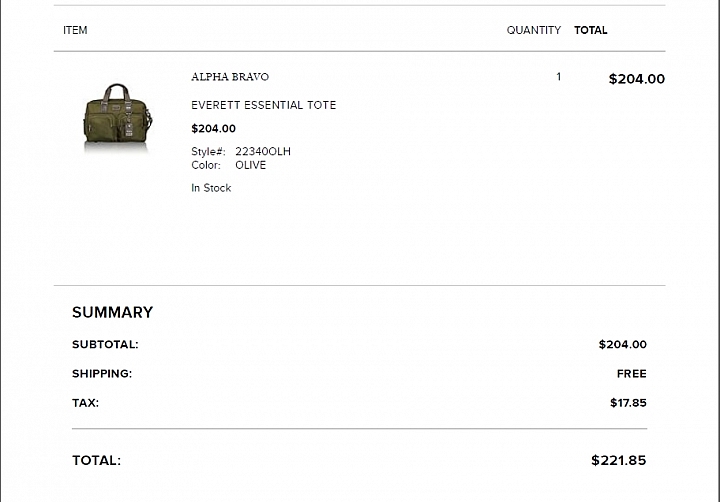This screenshot has width=720, height=502.
Task: Click the tax amount $17.85
Action: click(629, 403)
